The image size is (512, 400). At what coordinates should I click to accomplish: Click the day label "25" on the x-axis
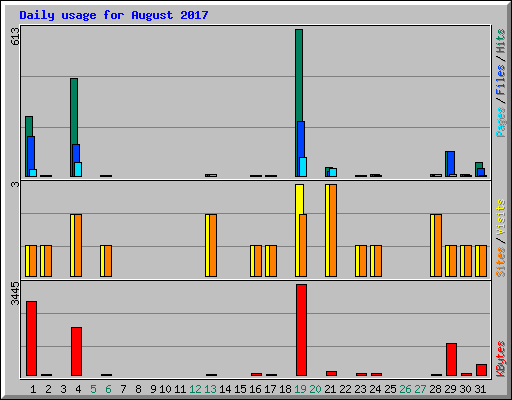390,389
